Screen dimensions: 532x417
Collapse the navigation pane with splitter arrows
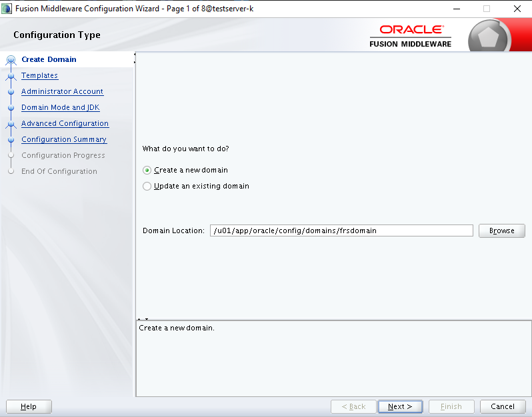(135, 58)
